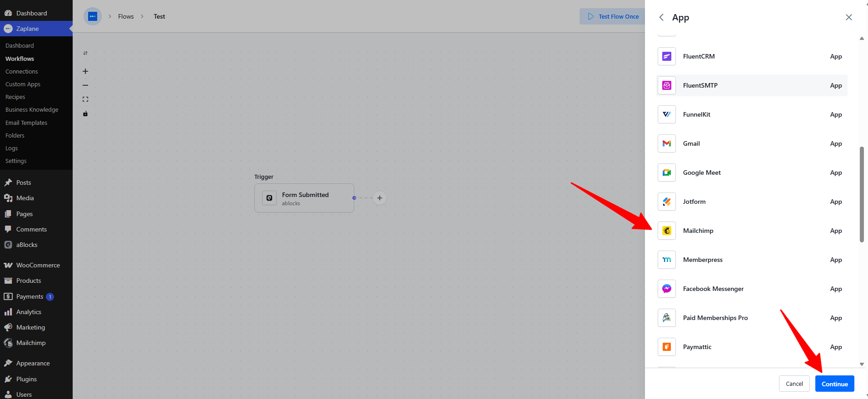The height and width of the screenshot is (399, 868).
Task: Select the Gmail app icon
Action: (x=667, y=143)
